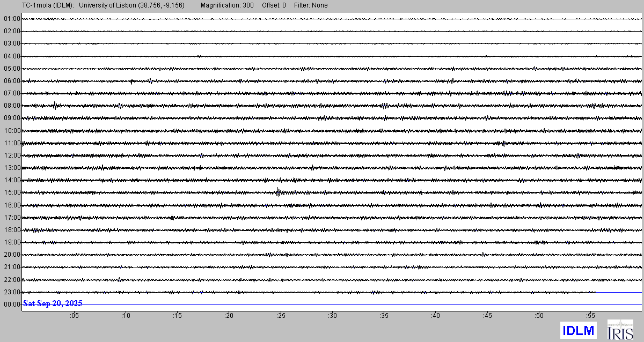Image resolution: width=644 pixels, height=342 pixels.
Task: Click the Offset: 0 header text
Action: 274,5
